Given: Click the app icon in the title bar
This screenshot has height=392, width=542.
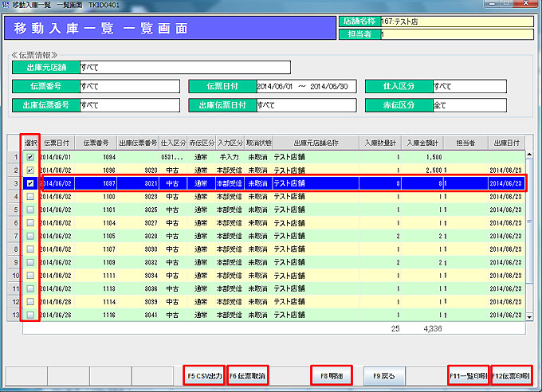Looking at the screenshot, I should coord(6,6).
